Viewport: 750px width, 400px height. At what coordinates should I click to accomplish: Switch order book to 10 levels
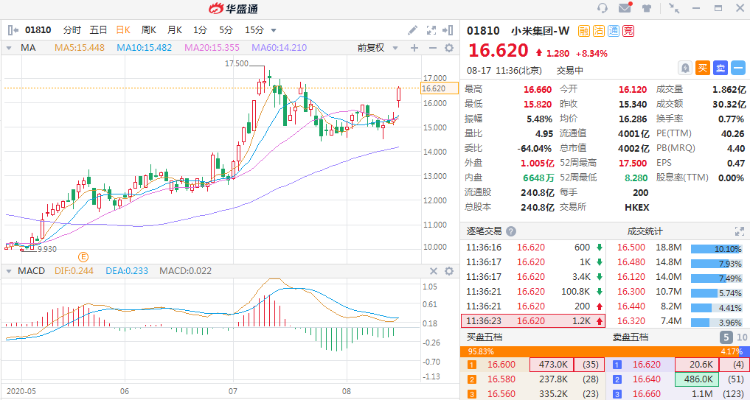click(741, 338)
